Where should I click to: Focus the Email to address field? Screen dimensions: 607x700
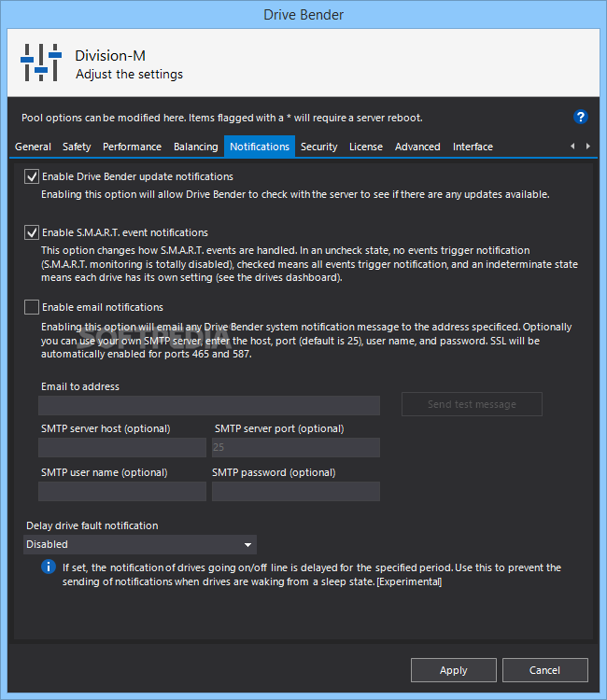pyautogui.click(x=209, y=405)
